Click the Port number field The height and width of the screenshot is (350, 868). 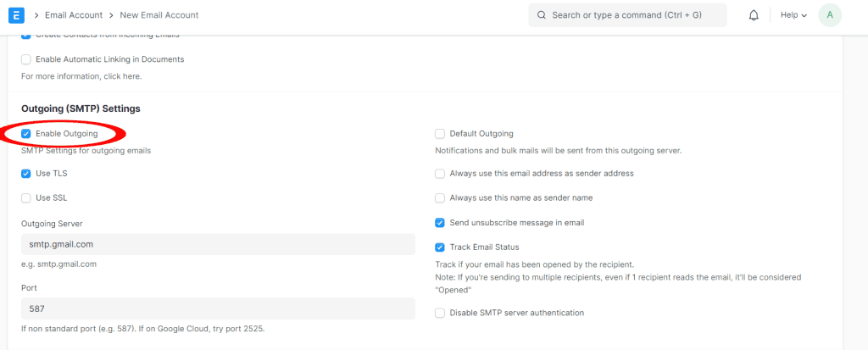217,309
